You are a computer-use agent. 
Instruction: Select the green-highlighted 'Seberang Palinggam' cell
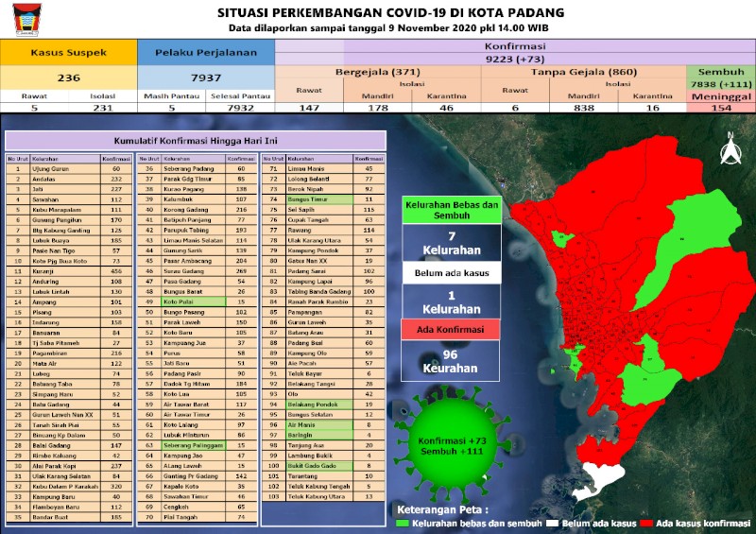[x=194, y=445]
